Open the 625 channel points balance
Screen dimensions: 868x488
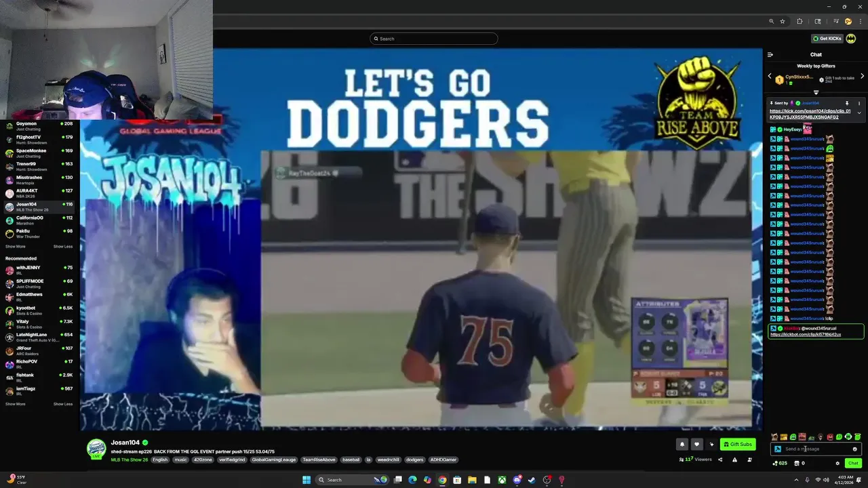(x=781, y=464)
